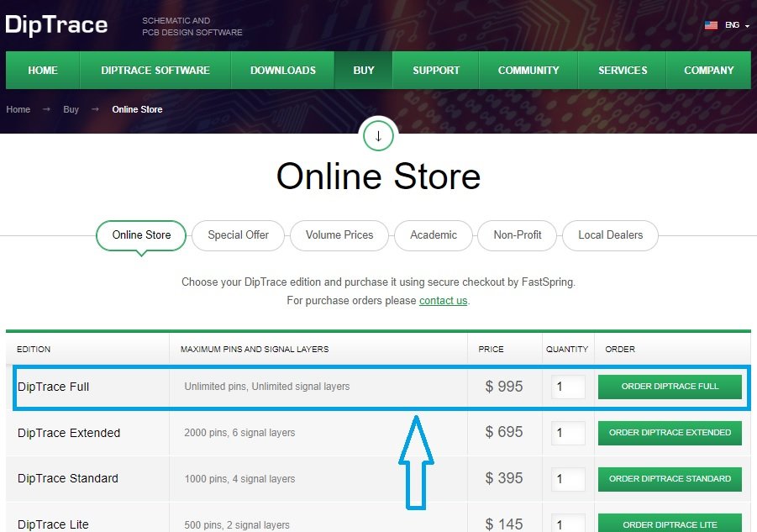Image resolution: width=757 pixels, height=532 pixels.
Task: Click the 'DipTrace Extended' edition name
Action: coord(69,433)
